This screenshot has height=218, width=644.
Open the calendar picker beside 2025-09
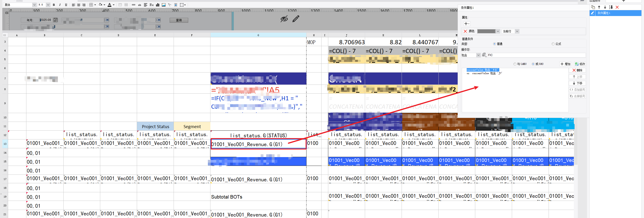tap(56, 20)
